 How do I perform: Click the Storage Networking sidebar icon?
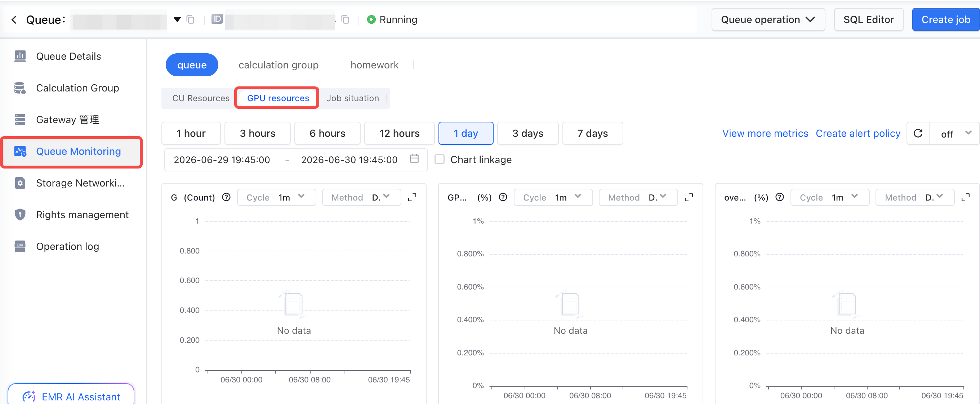(20, 183)
